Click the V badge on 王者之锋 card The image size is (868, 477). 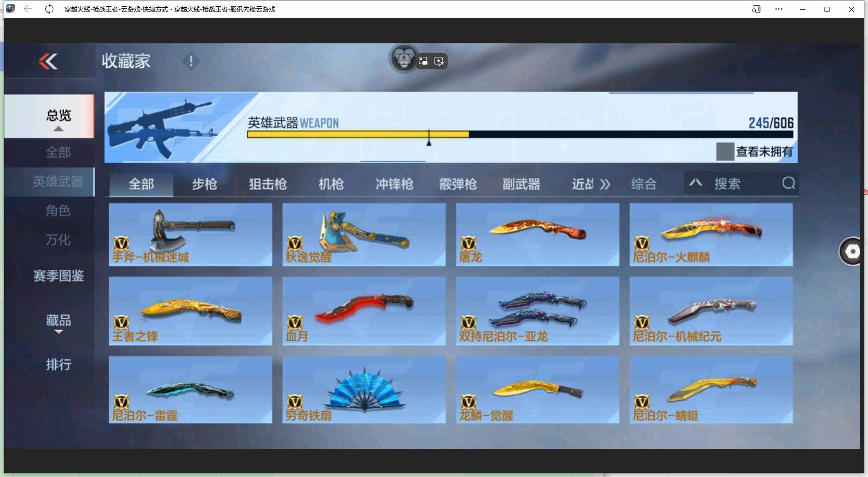point(121,322)
